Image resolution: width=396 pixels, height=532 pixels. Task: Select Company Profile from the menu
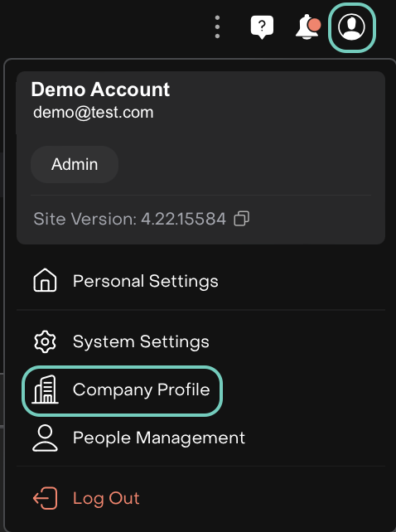[122, 390]
